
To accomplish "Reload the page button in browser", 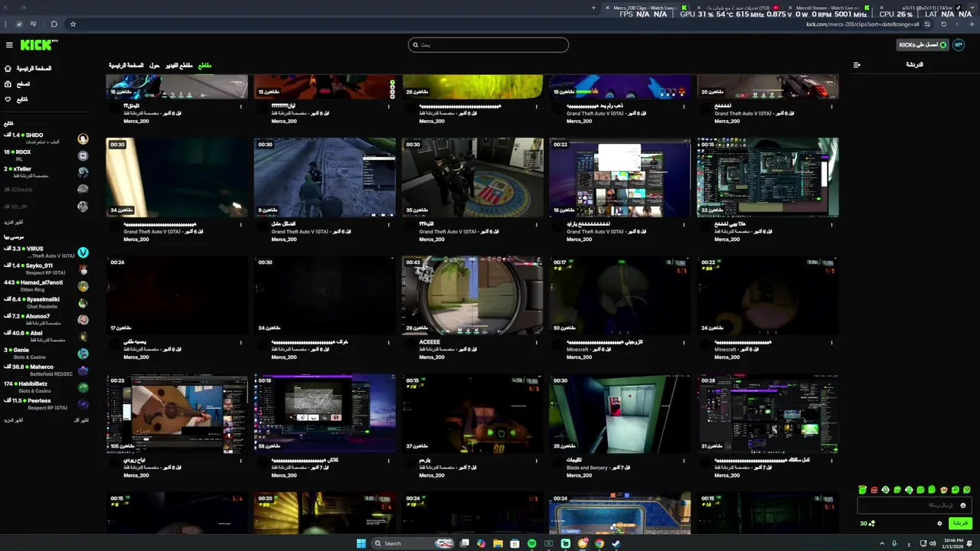I will pyautogui.click(x=944, y=24).
